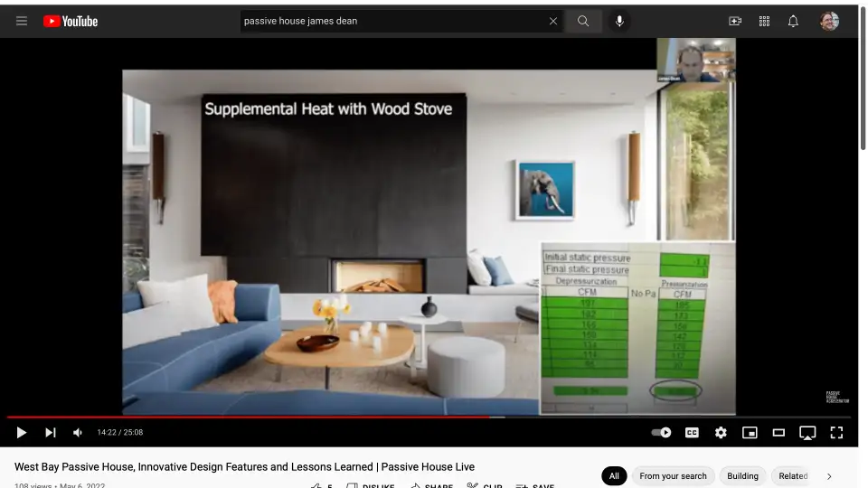Open the account avatar menu
Viewport: 868px width, 488px height.
[x=829, y=21]
